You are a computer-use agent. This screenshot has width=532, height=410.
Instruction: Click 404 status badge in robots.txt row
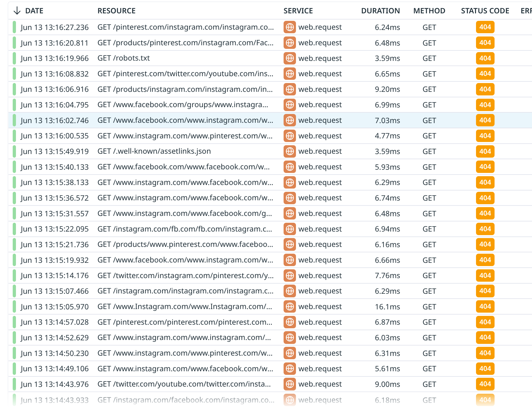tap(485, 58)
